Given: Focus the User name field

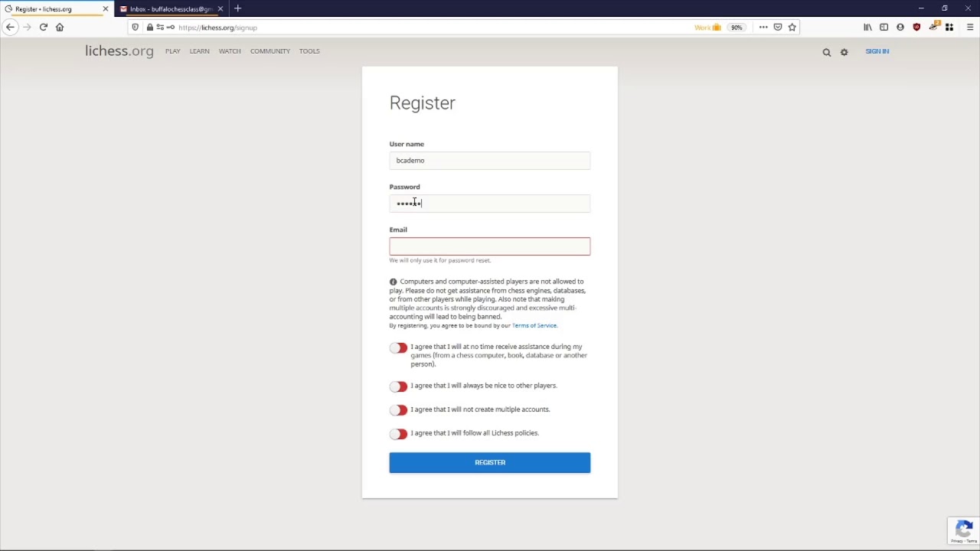Looking at the screenshot, I should point(490,161).
